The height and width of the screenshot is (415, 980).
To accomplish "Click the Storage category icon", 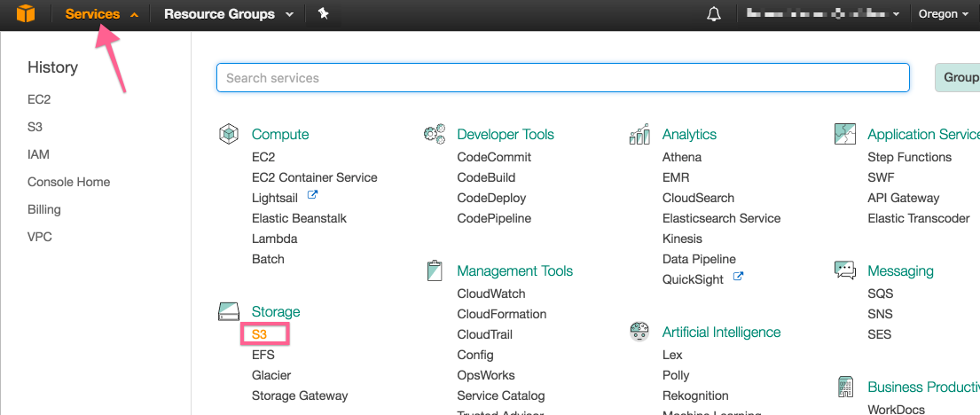I will pos(229,311).
